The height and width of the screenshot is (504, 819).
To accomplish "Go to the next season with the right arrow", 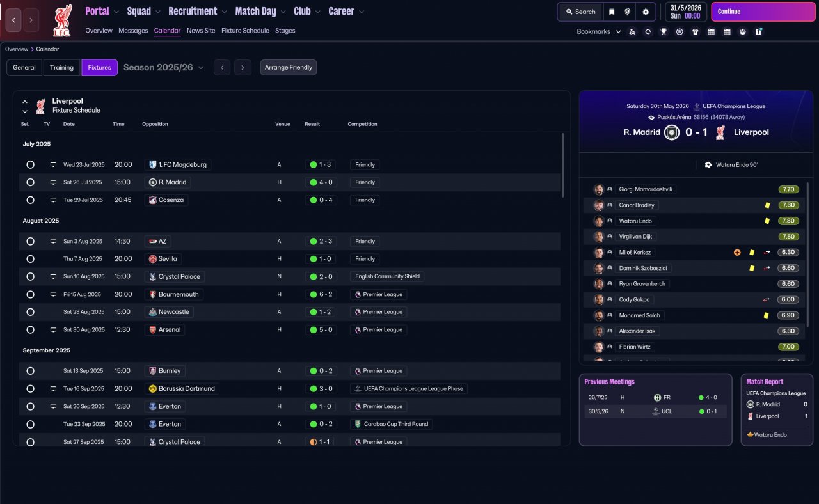I will (243, 68).
